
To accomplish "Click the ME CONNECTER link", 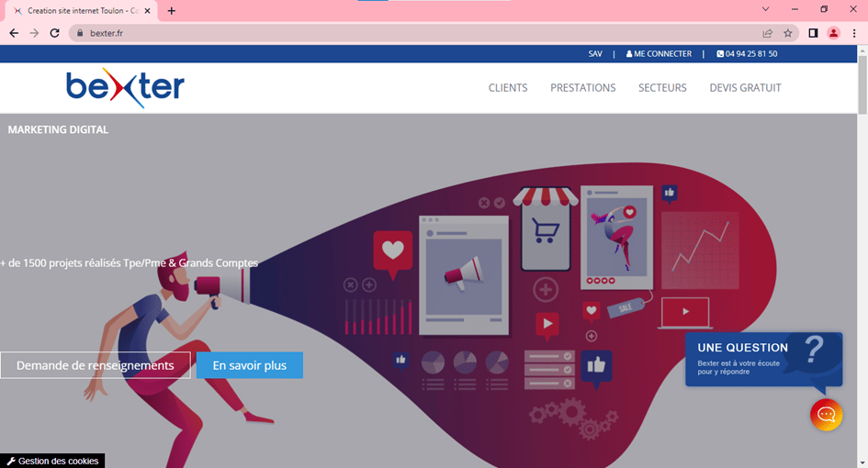I will click(659, 53).
